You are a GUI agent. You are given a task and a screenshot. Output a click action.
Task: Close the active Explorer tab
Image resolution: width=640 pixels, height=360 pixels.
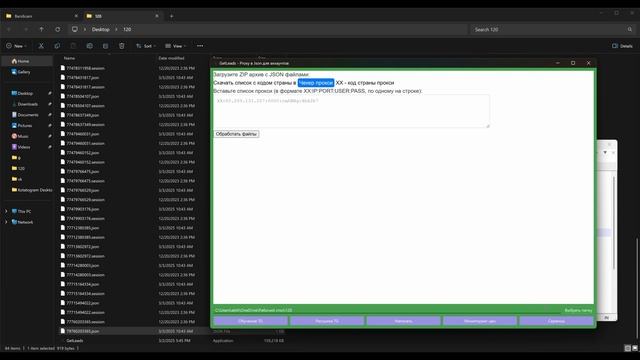[157, 16]
